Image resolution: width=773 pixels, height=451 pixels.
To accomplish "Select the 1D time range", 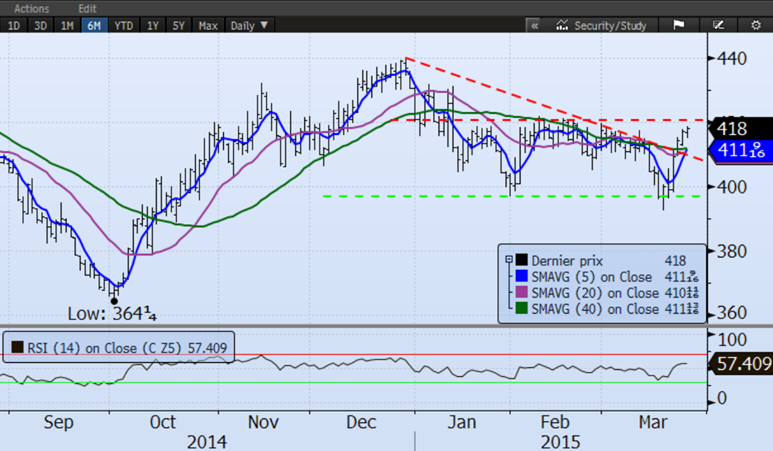I will [14, 25].
